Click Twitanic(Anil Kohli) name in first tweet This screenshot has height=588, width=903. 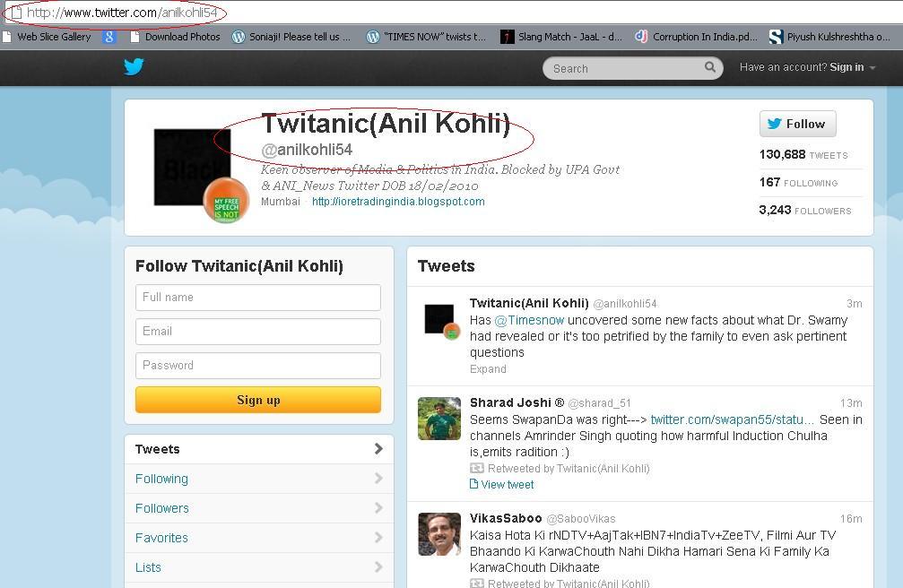[x=529, y=303]
